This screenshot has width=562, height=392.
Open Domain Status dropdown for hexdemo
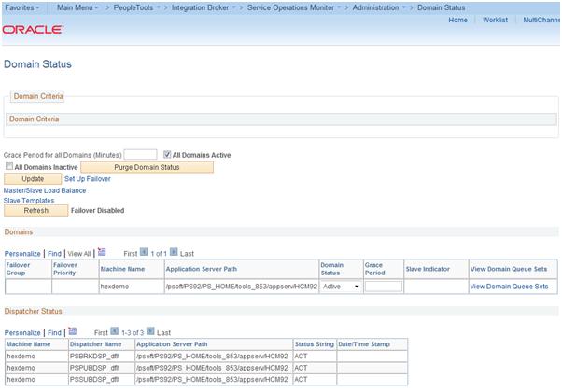[x=341, y=287]
